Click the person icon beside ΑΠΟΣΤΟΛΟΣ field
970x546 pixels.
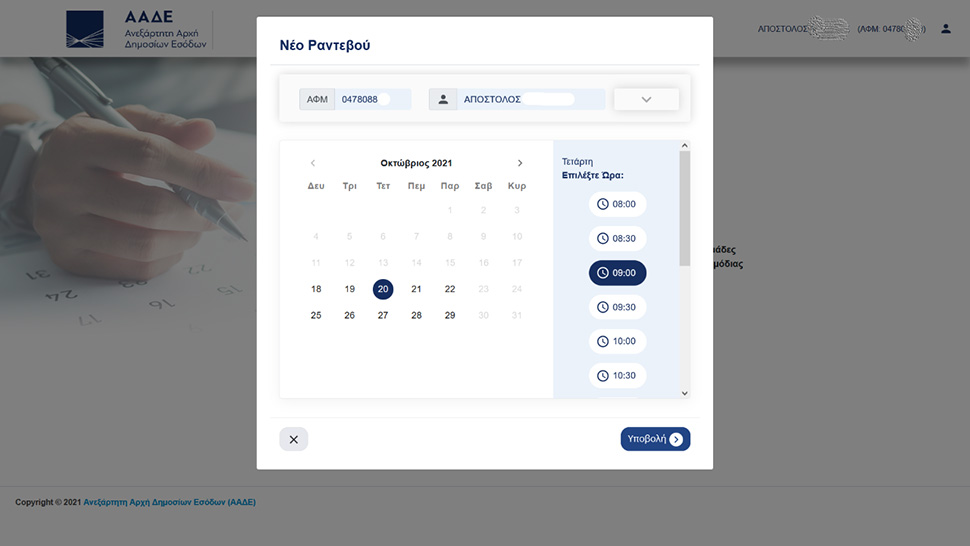click(x=443, y=99)
